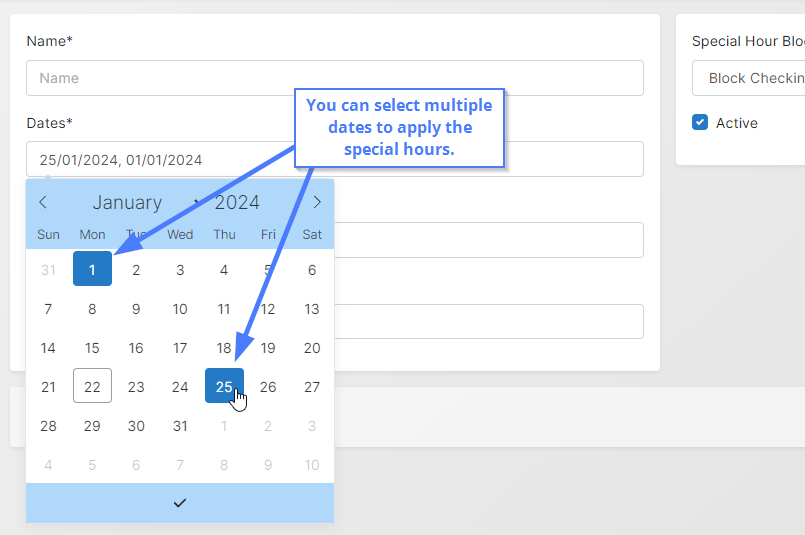Deselect January 1 in the calendar
This screenshot has height=535, width=805.
(x=92, y=269)
